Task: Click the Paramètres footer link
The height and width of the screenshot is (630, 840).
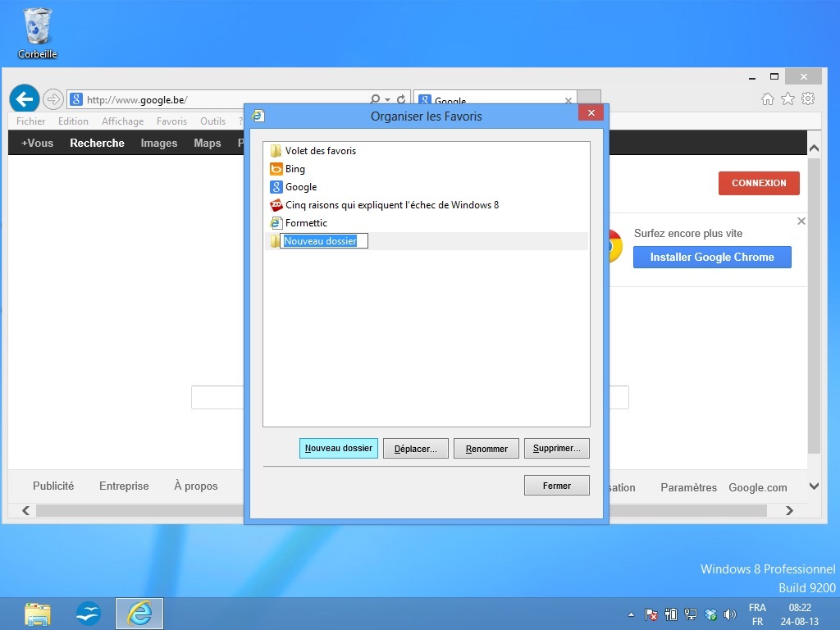Action: pos(688,487)
